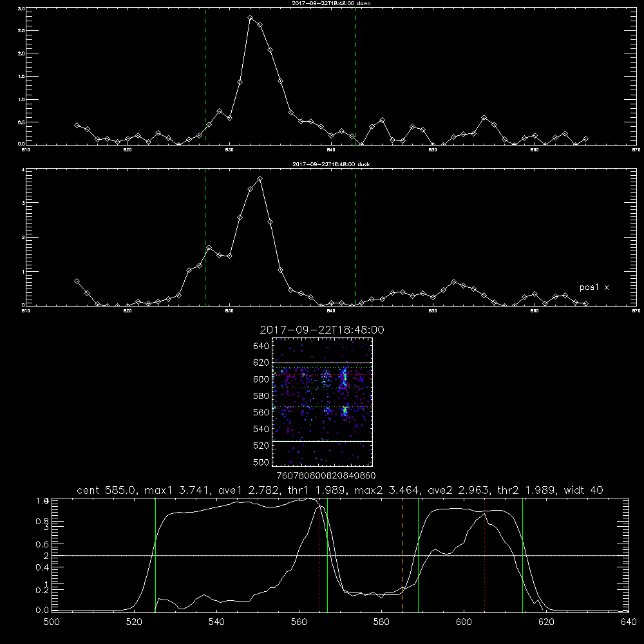Screen dimensions: 644x644
Task: Click the right green dashed line in dawn plot
Action: [355, 76]
